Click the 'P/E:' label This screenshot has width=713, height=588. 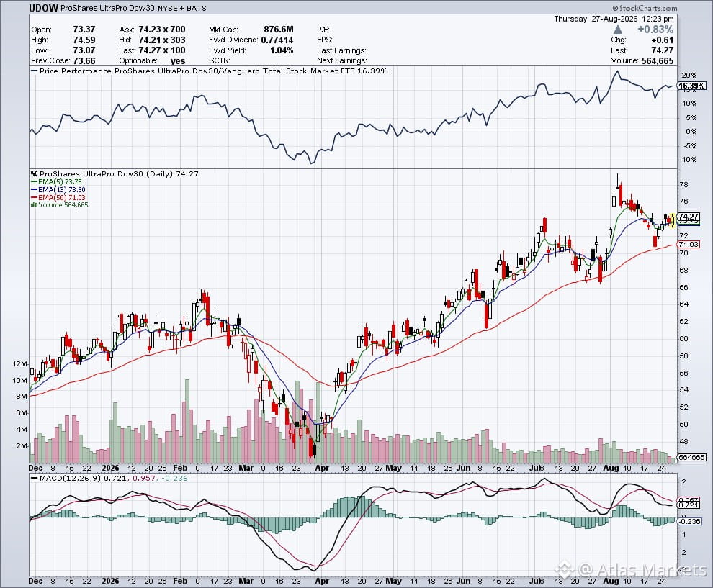coord(323,30)
